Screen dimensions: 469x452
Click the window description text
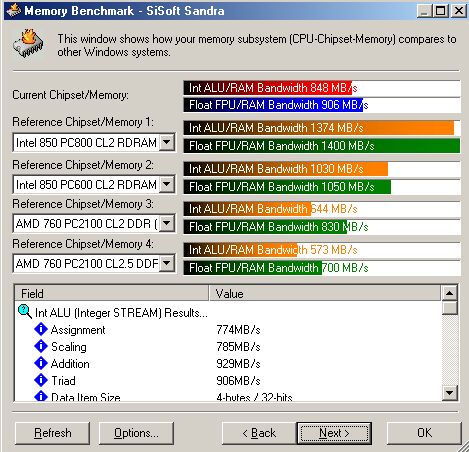257,45
